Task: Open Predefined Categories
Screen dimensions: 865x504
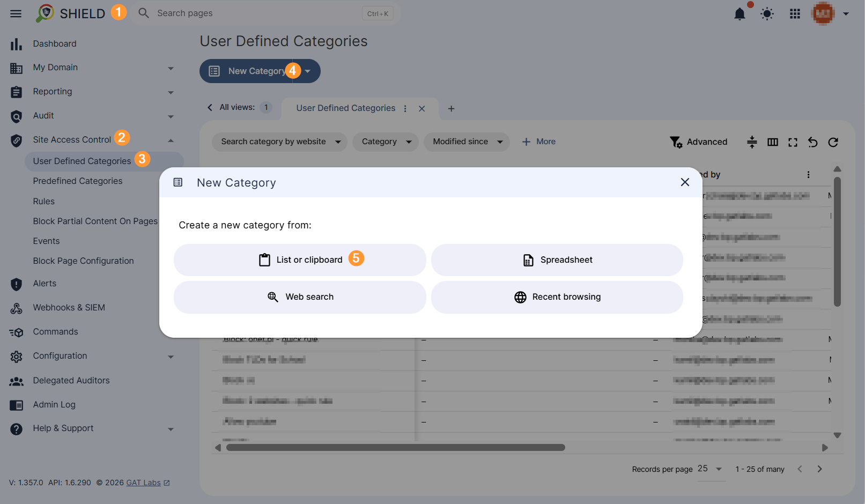Action: [78, 181]
